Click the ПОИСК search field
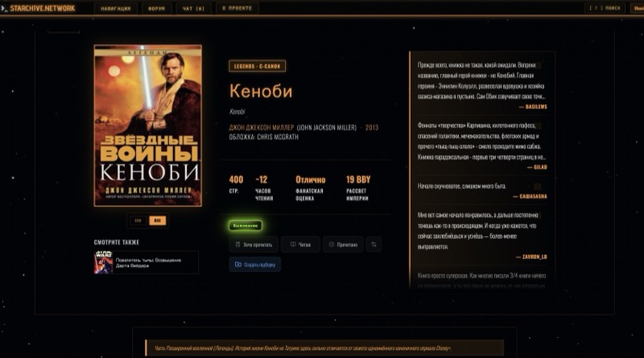The width and height of the screenshot is (644, 358). point(605,8)
